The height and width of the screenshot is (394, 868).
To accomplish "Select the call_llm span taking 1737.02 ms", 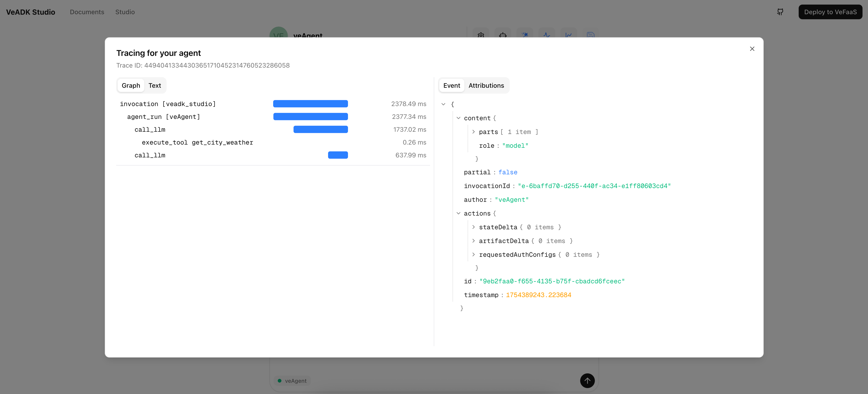I will click(273, 129).
